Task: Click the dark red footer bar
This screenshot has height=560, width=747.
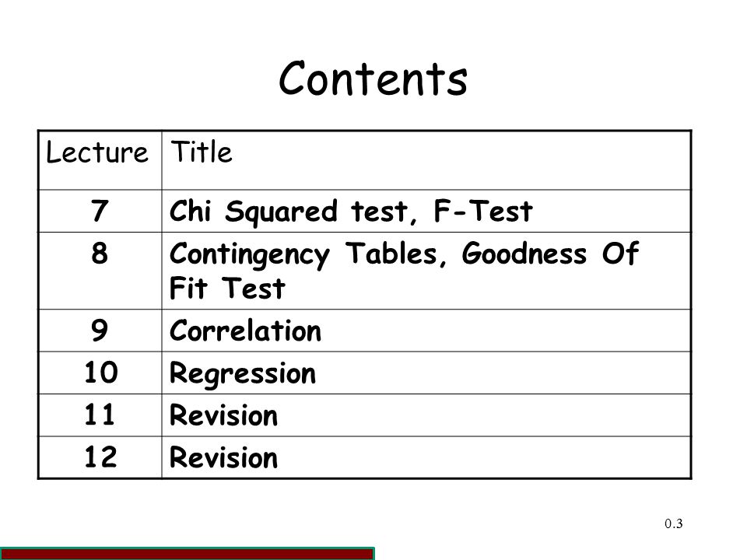Action: 187,555
